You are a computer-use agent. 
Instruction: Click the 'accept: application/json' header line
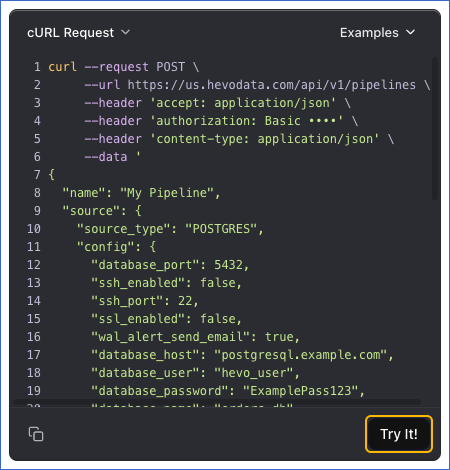[x=217, y=103]
